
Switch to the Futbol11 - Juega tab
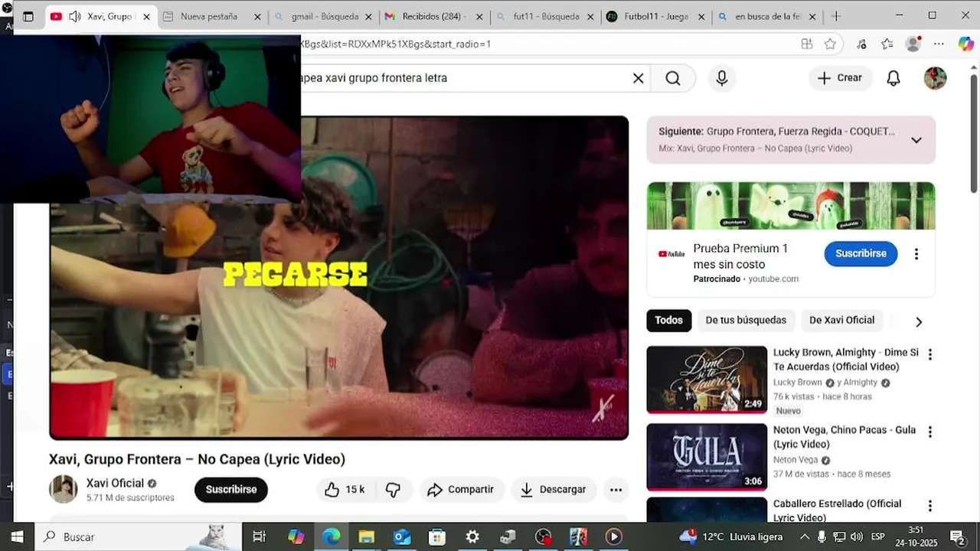point(655,16)
